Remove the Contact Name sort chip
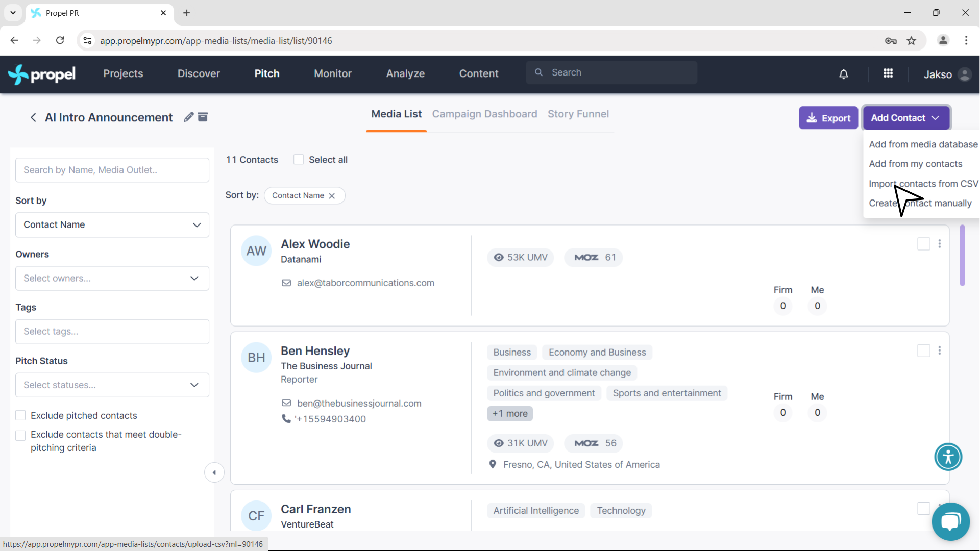Image resolution: width=980 pixels, height=551 pixels. (x=332, y=196)
